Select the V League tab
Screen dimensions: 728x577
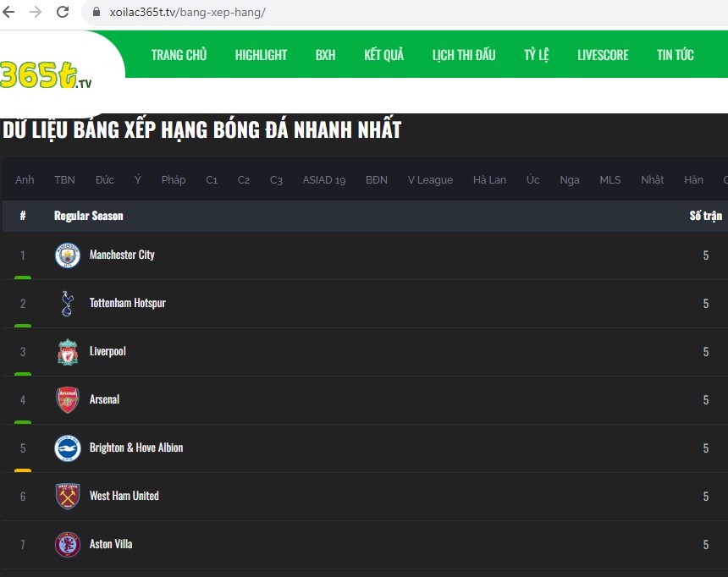click(x=430, y=179)
